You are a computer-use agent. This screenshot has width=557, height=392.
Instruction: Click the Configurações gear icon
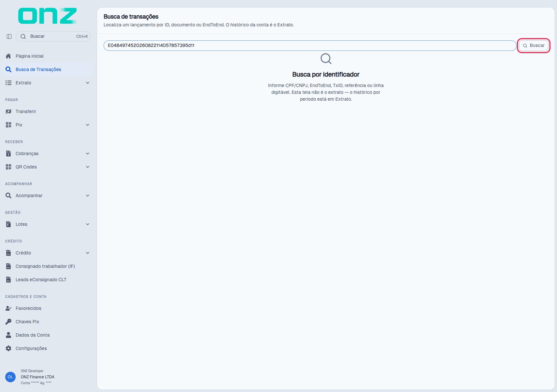coord(8,348)
